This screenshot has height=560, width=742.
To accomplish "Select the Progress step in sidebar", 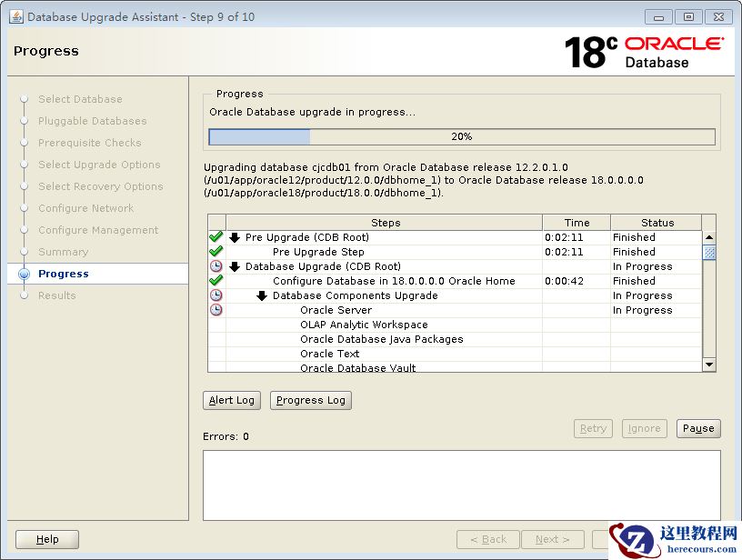I will [x=64, y=274].
